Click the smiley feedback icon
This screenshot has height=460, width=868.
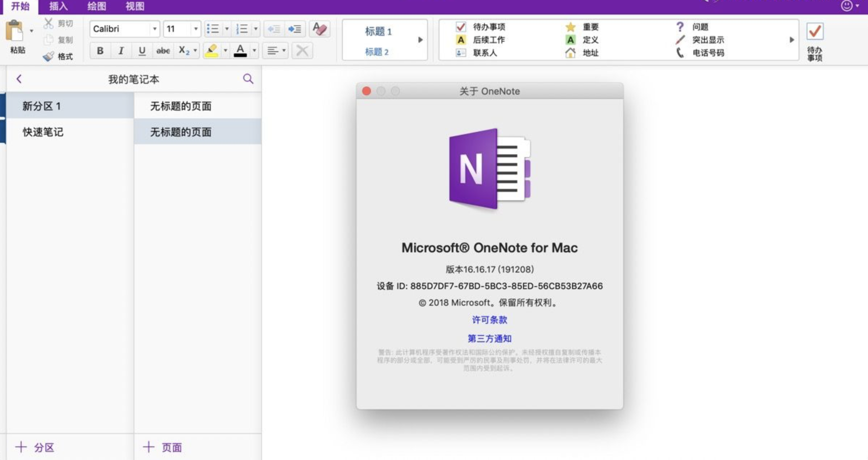tap(846, 5)
